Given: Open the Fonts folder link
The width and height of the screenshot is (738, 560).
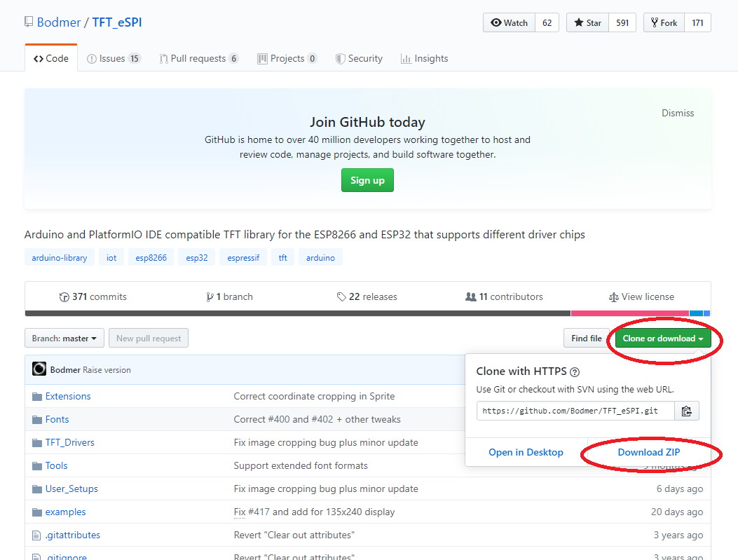Looking at the screenshot, I should click(x=57, y=420).
